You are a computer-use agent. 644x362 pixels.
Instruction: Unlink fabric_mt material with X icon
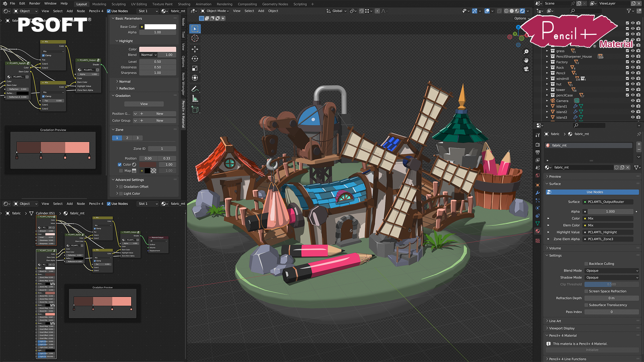(x=628, y=168)
